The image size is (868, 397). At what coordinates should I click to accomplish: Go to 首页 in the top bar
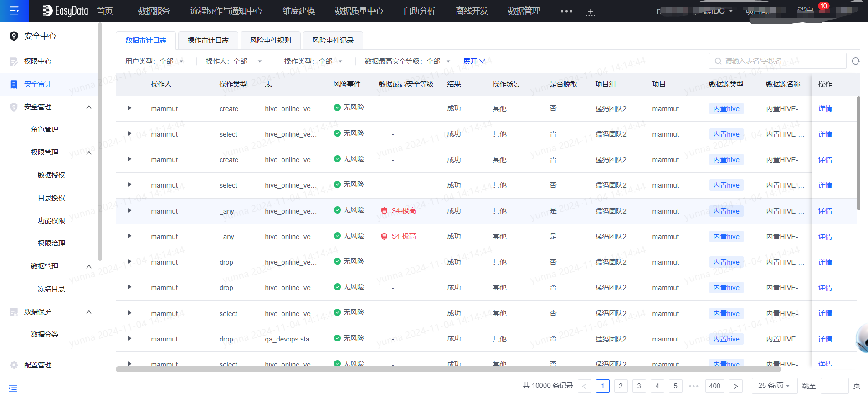tap(105, 11)
